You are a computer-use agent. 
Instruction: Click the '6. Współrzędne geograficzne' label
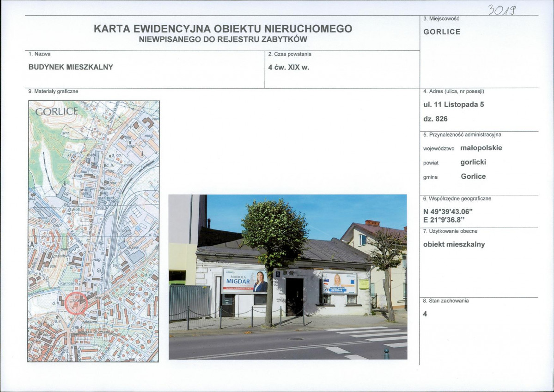tap(457, 199)
